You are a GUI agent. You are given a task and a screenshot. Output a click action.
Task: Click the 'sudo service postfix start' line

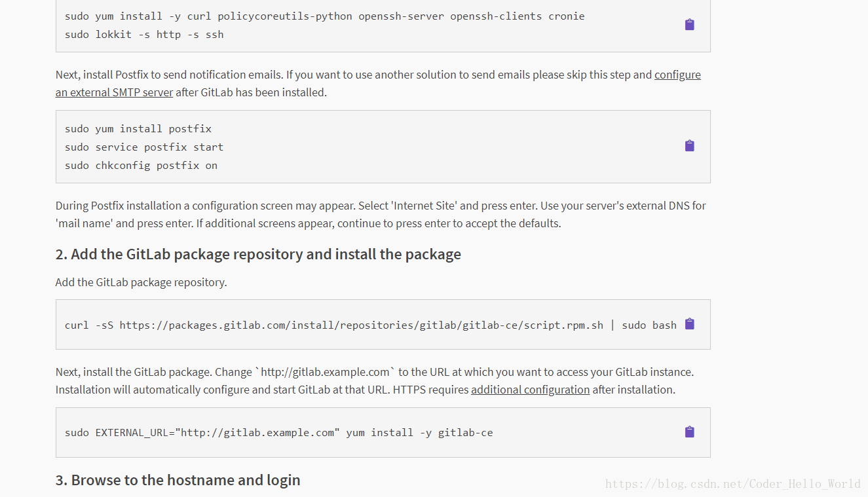[144, 147]
